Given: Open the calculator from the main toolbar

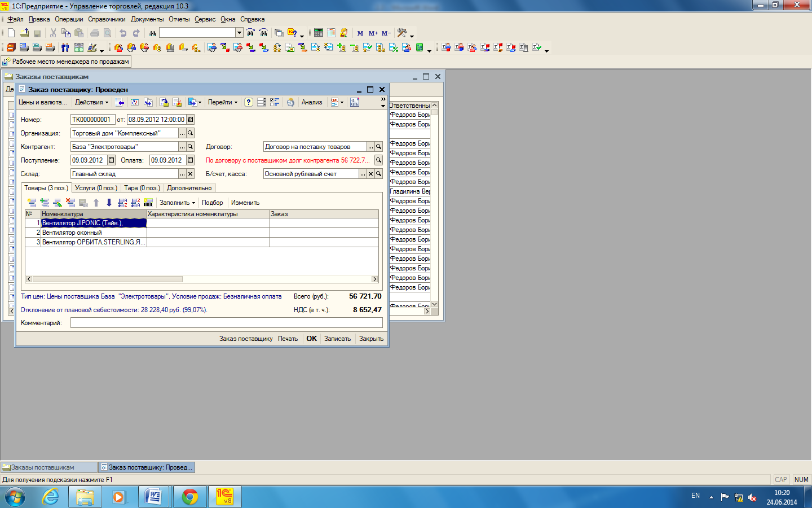Looking at the screenshot, I should click(319, 33).
